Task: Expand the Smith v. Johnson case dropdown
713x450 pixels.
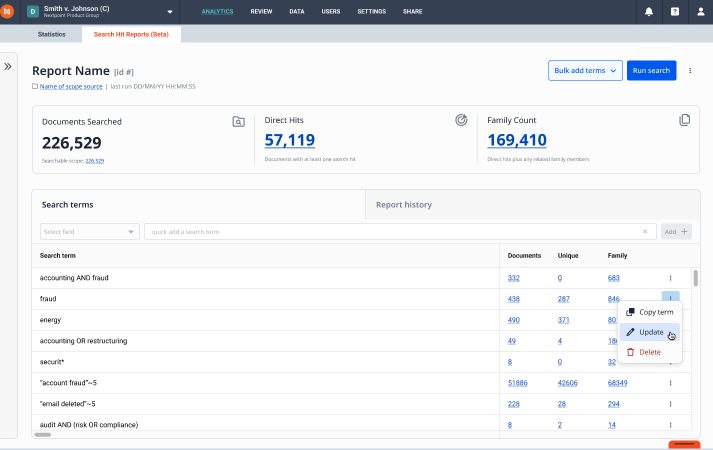Action: pos(170,12)
